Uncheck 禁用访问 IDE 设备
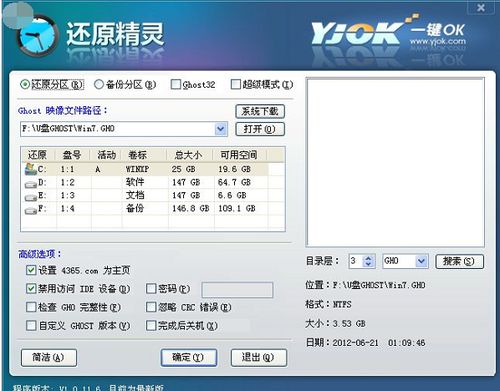The width and height of the screenshot is (500, 391). point(31,288)
